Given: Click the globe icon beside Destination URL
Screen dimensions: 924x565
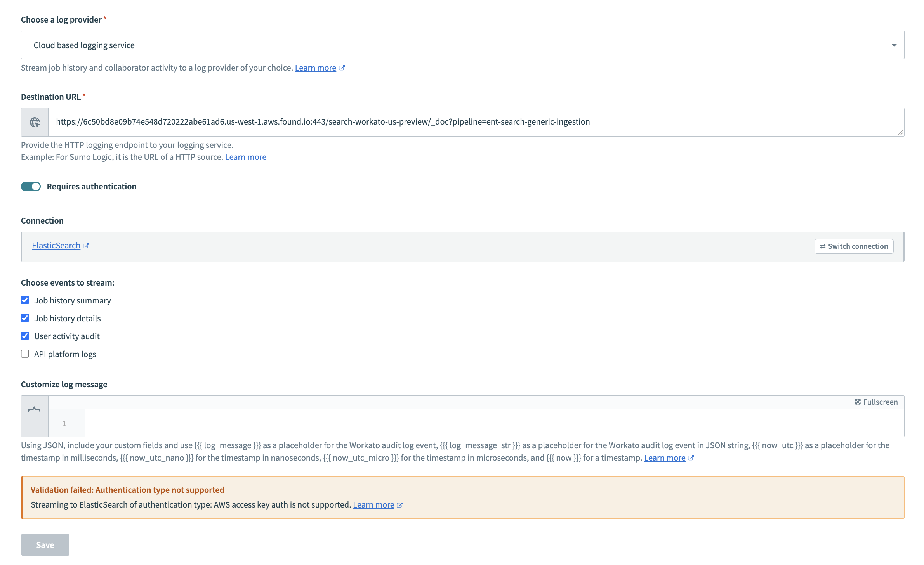Looking at the screenshot, I should (35, 122).
